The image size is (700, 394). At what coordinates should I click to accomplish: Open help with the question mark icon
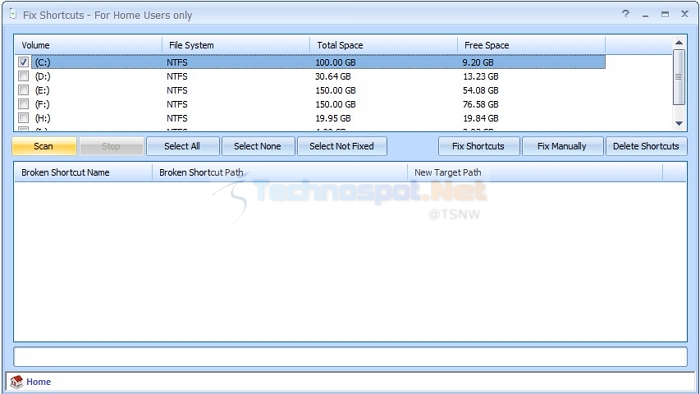[625, 14]
